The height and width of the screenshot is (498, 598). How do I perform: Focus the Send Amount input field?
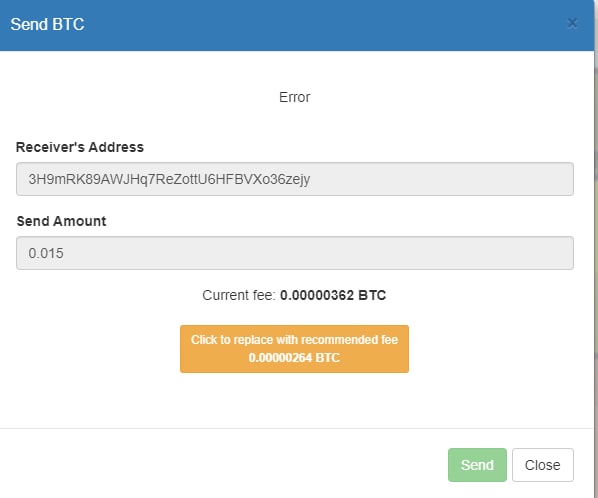pos(294,253)
